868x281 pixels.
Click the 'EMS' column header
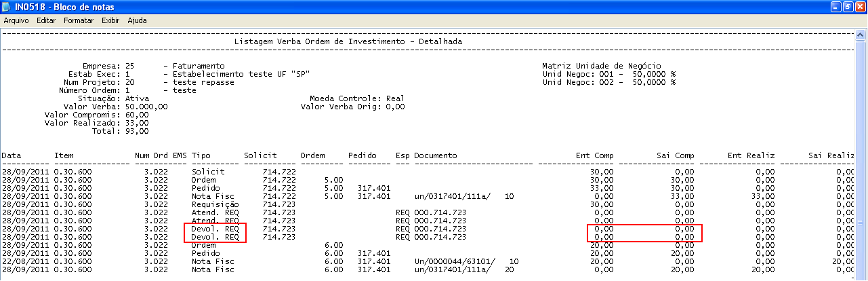click(x=180, y=156)
